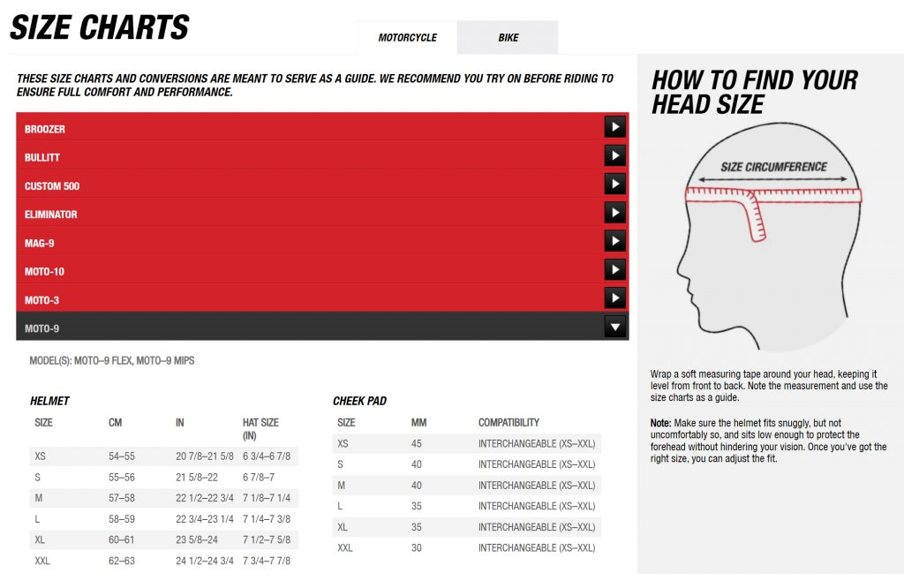Viewport: 904px width, 588px height.
Task: Click the 22 3/4–23 1/4 inch value
Action: pos(205,519)
